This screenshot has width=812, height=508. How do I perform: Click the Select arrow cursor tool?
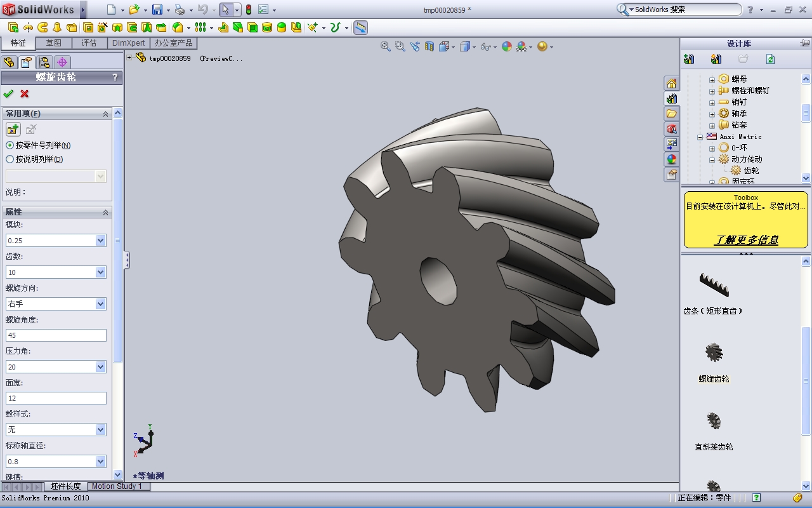pyautogui.click(x=226, y=10)
